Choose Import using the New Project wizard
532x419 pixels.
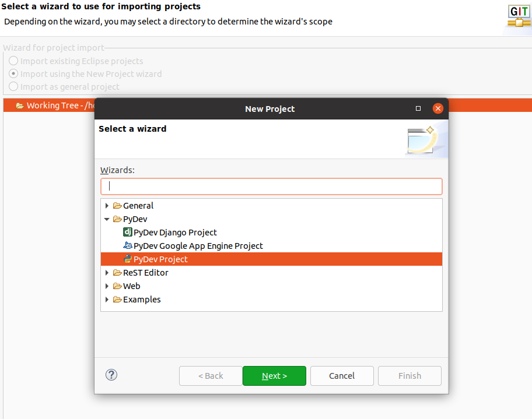pos(13,74)
